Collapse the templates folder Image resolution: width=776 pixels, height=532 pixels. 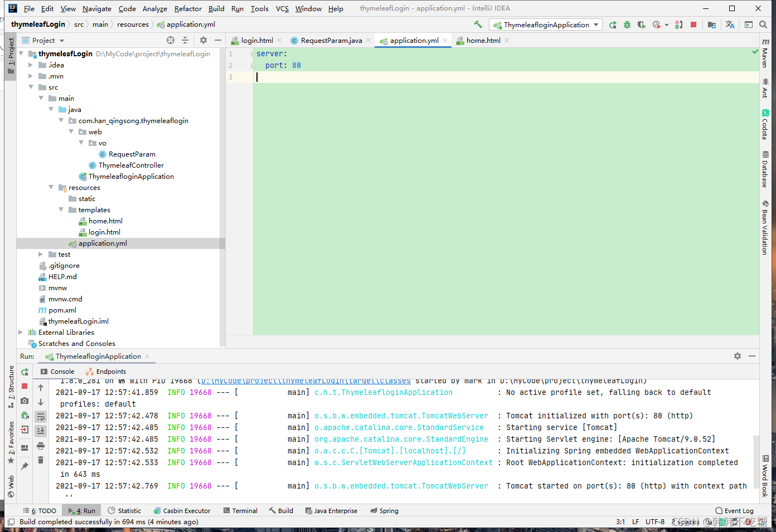61,210
